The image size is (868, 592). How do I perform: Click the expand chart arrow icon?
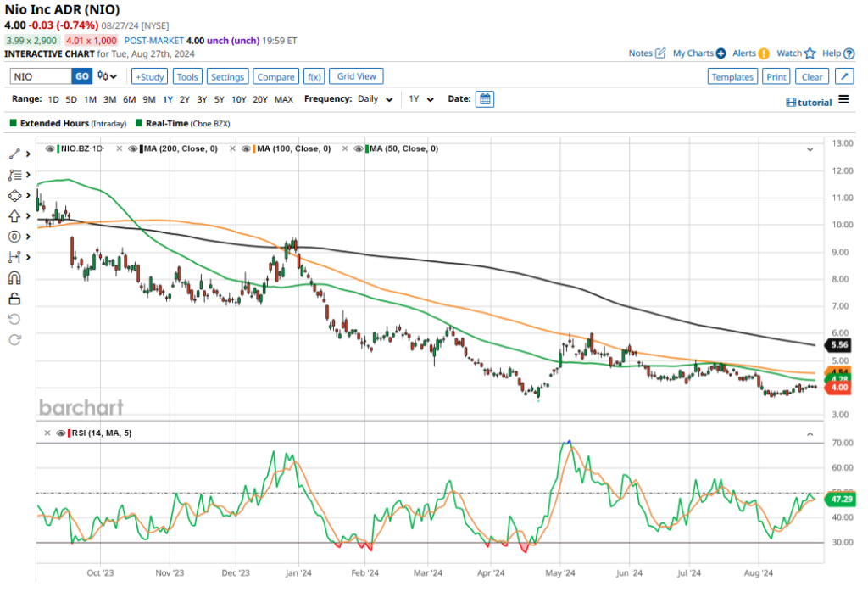tap(843, 76)
